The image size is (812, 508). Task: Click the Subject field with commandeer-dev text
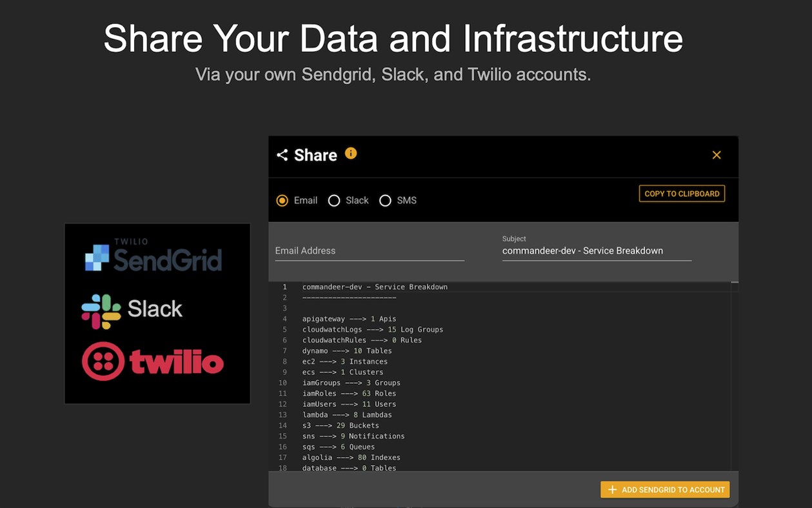pyautogui.click(x=597, y=251)
